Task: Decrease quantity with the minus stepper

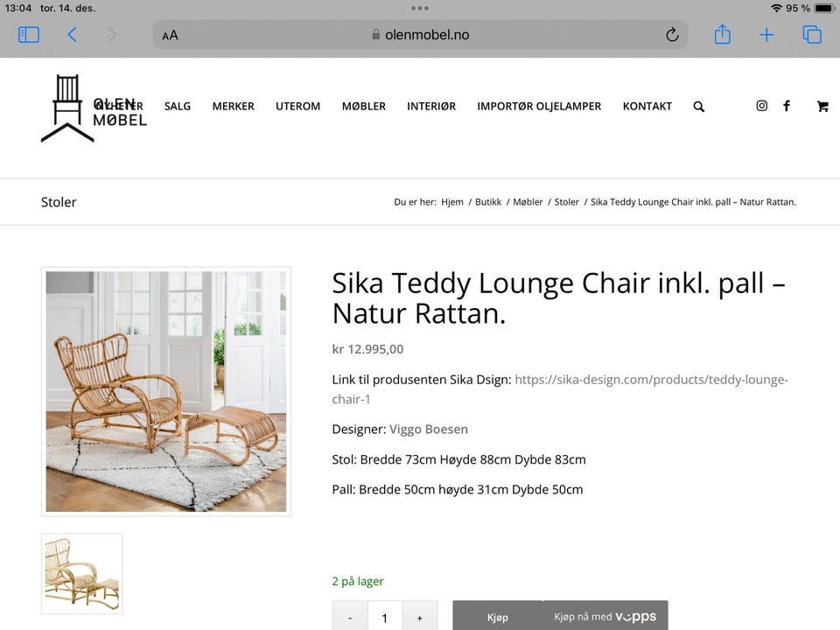Action: (350, 617)
